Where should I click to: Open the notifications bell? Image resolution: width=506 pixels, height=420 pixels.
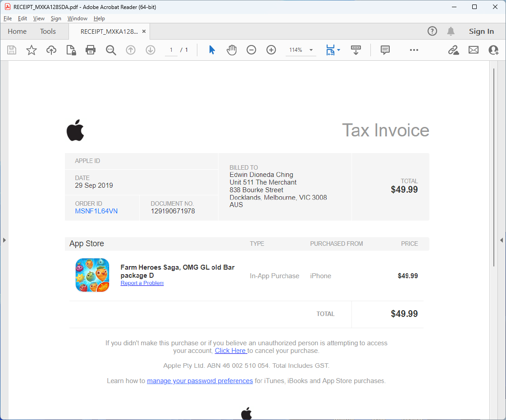point(451,31)
